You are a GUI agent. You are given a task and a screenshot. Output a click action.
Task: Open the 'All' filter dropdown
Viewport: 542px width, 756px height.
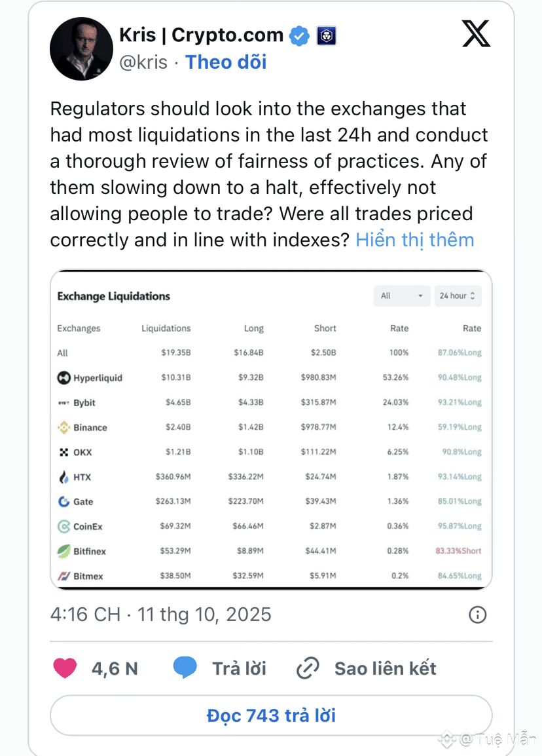pyautogui.click(x=402, y=296)
